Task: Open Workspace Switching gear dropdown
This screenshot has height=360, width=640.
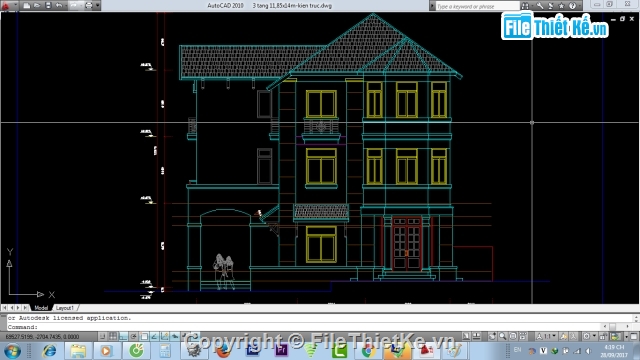Action: [590, 336]
